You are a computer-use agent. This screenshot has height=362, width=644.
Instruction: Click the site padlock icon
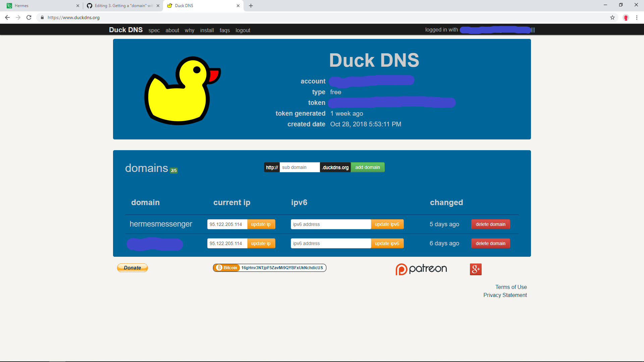(x=42, y=17)
